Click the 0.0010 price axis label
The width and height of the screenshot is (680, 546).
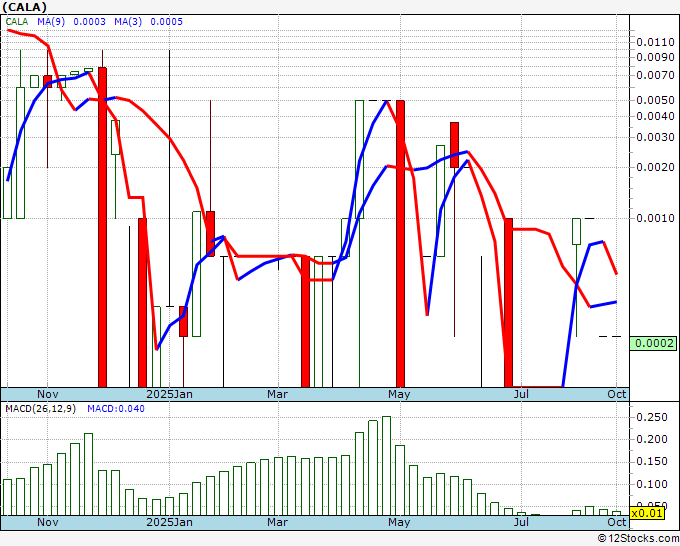654,218
